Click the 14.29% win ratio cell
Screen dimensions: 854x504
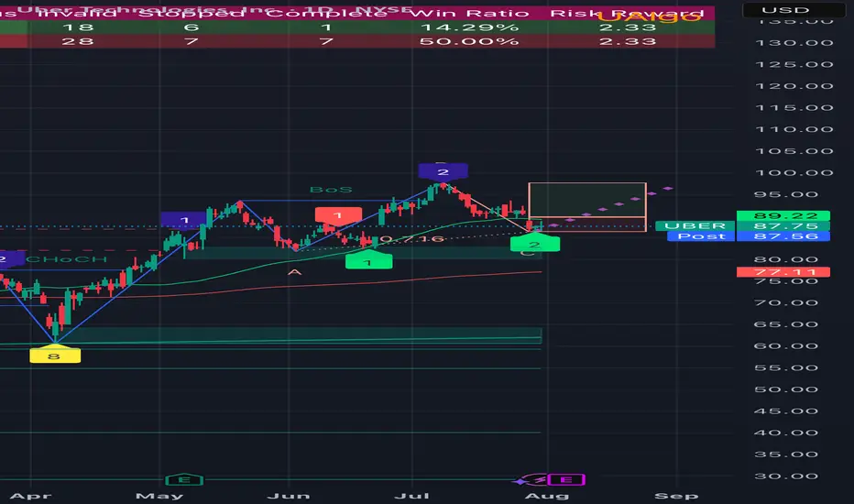pyautogui.click(x=469, y=27)
